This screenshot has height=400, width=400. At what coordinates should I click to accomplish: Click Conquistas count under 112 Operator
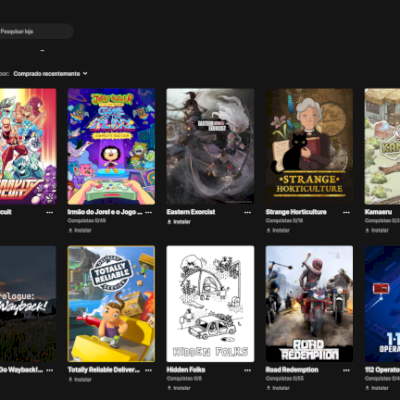[x=382, y=378]
